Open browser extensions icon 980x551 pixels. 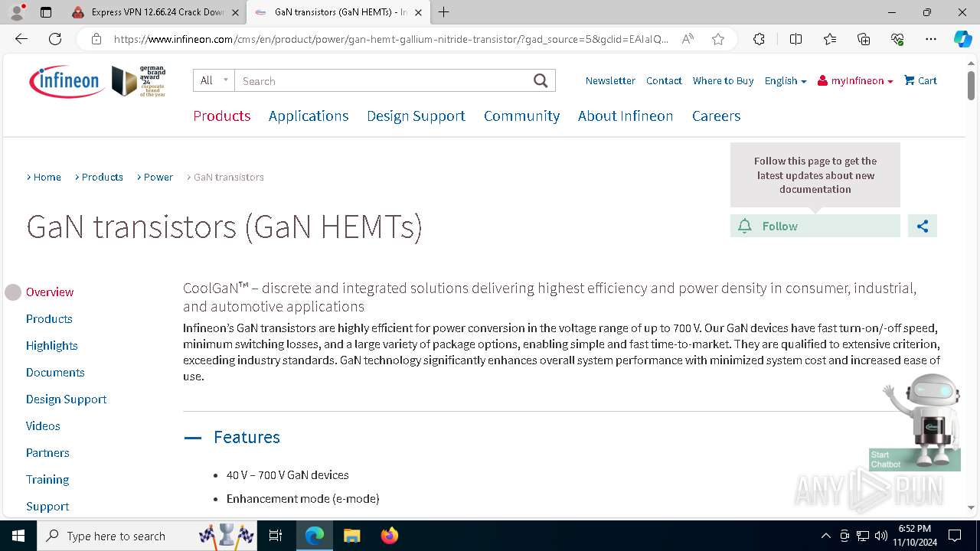pos(759,39)
